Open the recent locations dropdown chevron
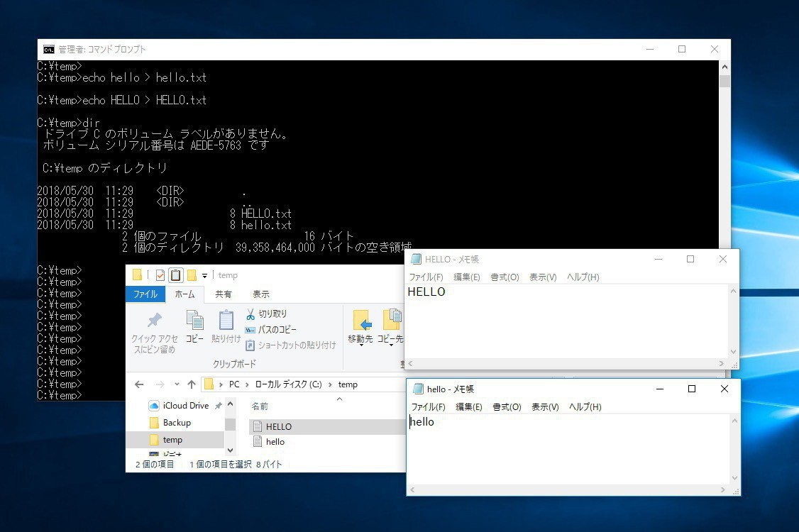The width and height of the screenshot is (799, 532). click(177, 384)
